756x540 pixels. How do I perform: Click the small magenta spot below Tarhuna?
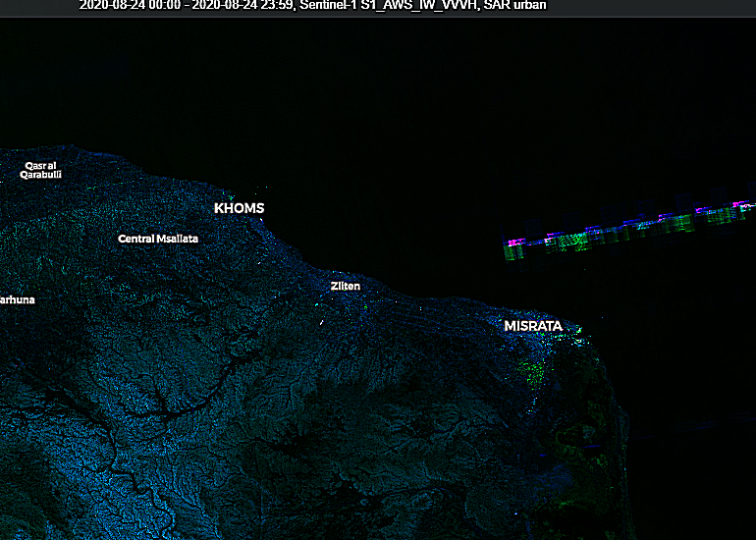coord(18,364)
